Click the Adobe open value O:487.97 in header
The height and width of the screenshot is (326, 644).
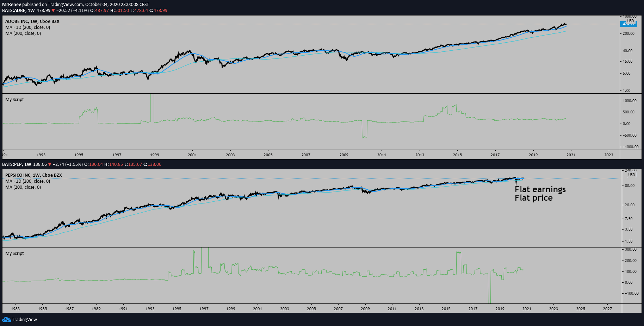100,11
